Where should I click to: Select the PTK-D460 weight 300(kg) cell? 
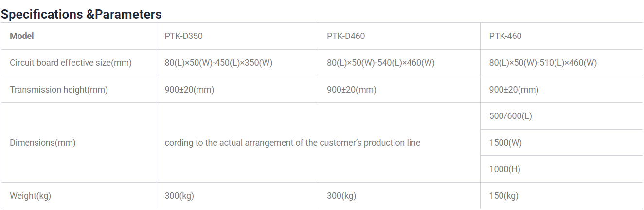341,196
